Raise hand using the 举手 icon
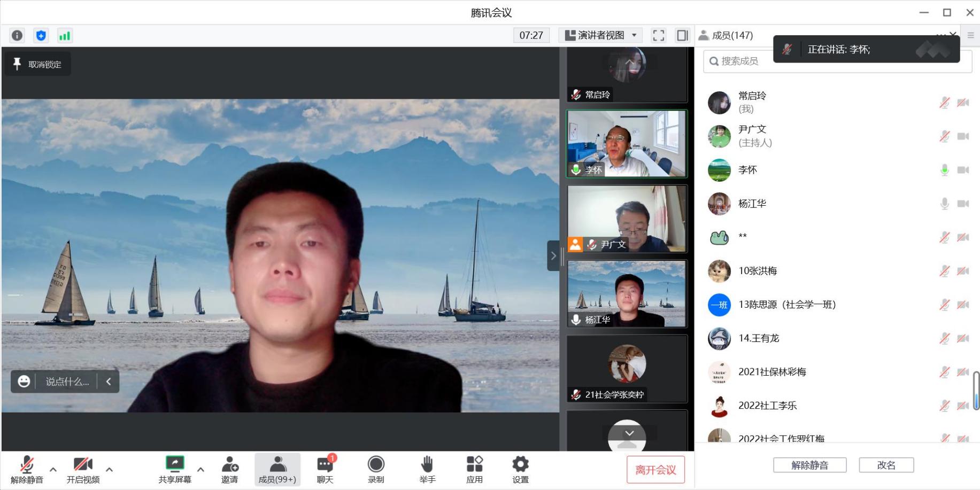 pos(427,470)
